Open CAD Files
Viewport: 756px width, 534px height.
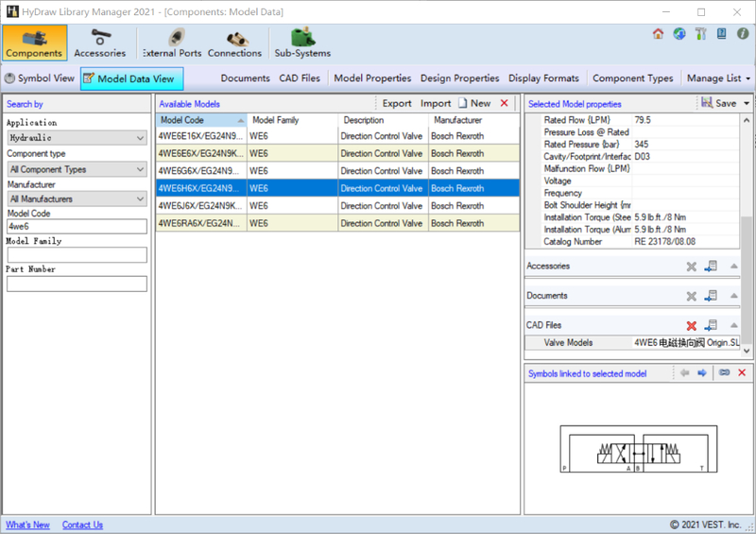coord(300,78)
